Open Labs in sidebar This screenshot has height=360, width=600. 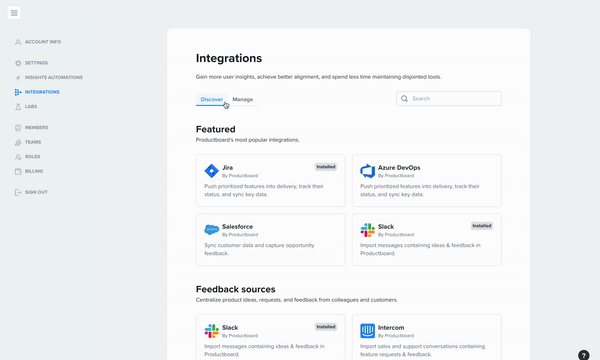click(31, 107)
